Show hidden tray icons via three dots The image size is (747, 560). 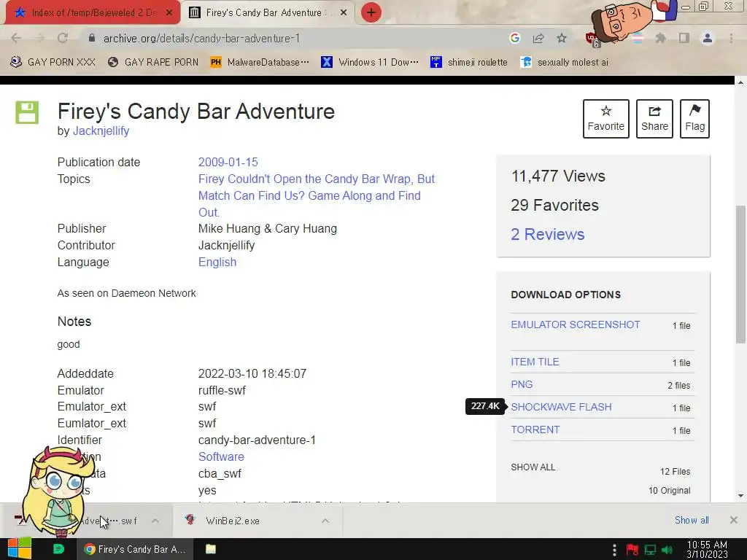point(614,550)
